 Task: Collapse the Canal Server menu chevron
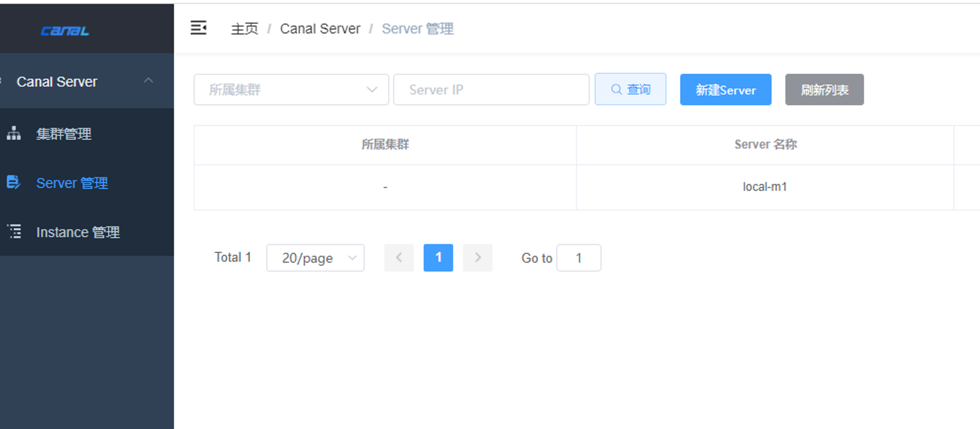pyautogui.click(x=148, y=80)
